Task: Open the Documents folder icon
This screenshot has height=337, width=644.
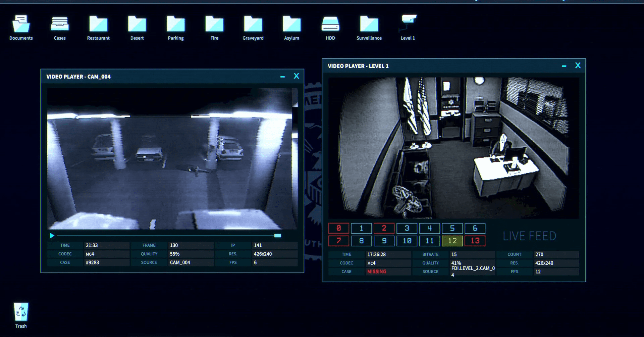Action: (21, 24)
